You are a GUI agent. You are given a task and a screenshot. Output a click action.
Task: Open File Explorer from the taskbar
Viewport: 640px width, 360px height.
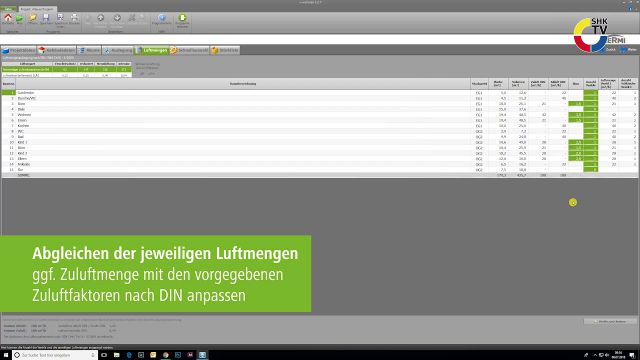[x=116, y=355]
